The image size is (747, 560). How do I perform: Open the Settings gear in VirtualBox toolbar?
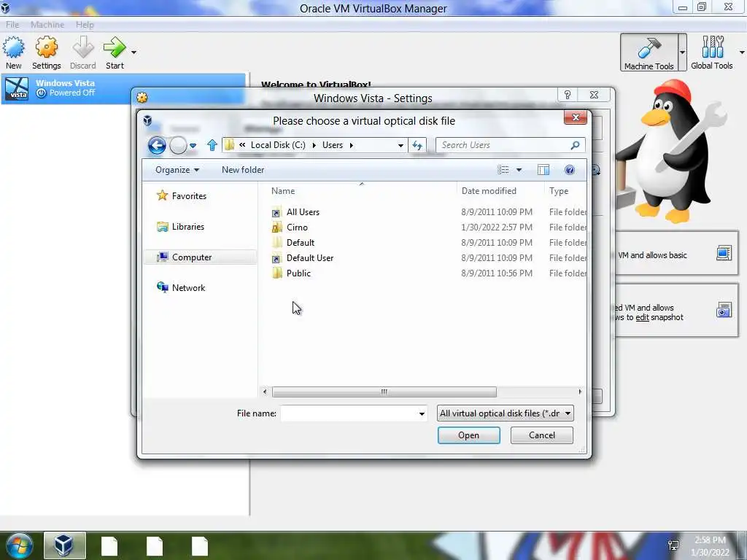click(46, 52)
